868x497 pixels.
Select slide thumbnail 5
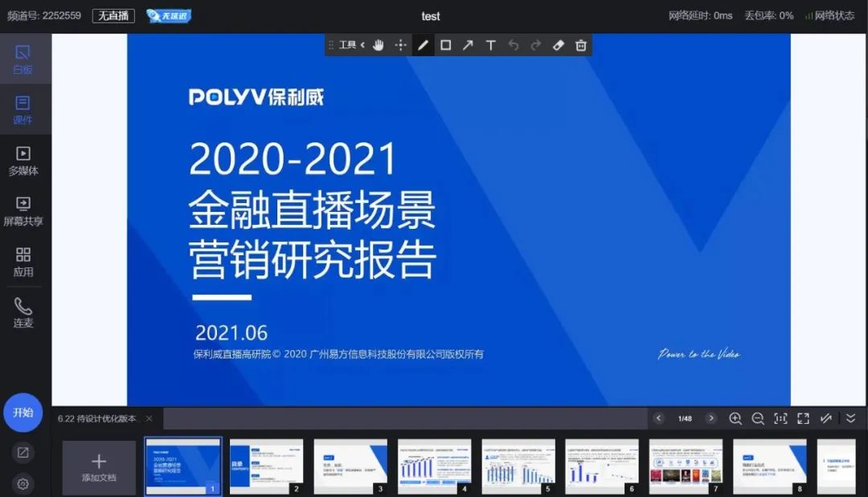518,466
